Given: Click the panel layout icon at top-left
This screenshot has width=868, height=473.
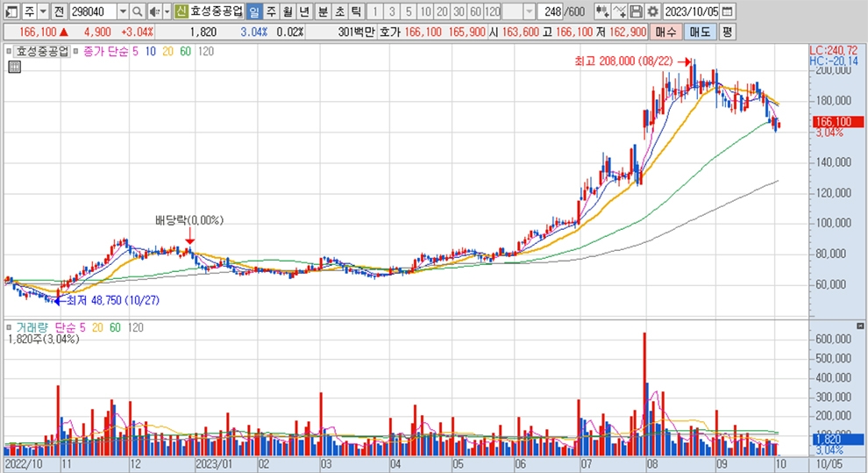Looking at the screenshot, I should pyautogui.click(x=11, y=11).
